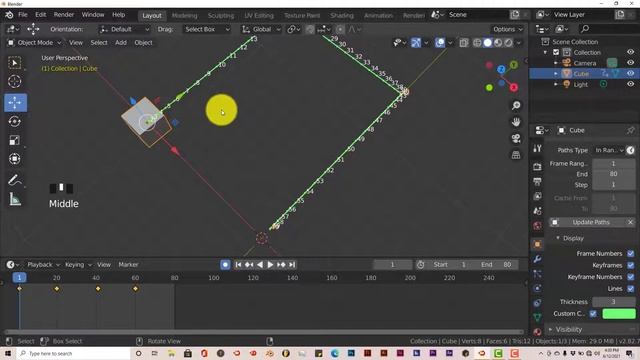The width and height of the screenshot is (640, 360).
Task: Click the Windows Start button
Action: point(8,353)
